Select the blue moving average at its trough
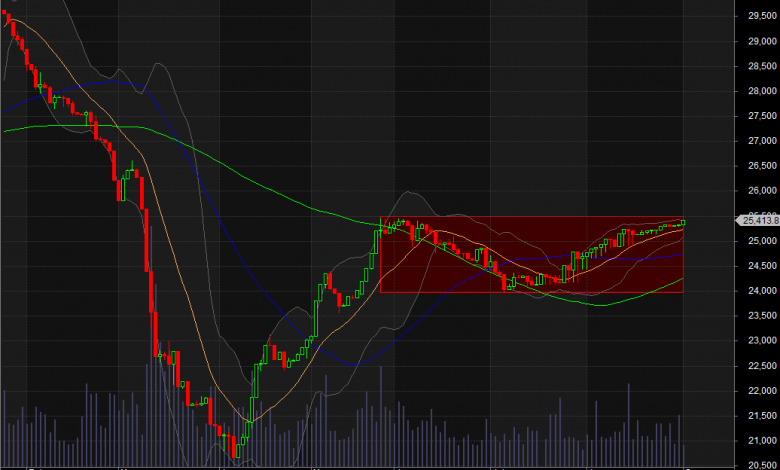Viewport: 780px width, 470px height. point(350,364)
